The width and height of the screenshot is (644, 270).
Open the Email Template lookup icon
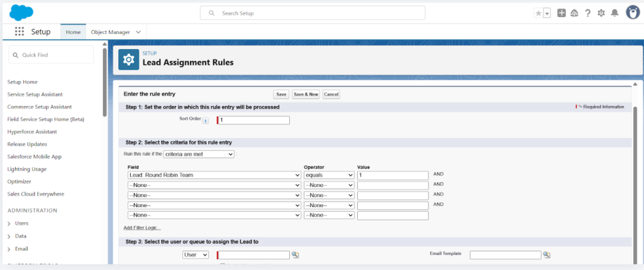547,255
